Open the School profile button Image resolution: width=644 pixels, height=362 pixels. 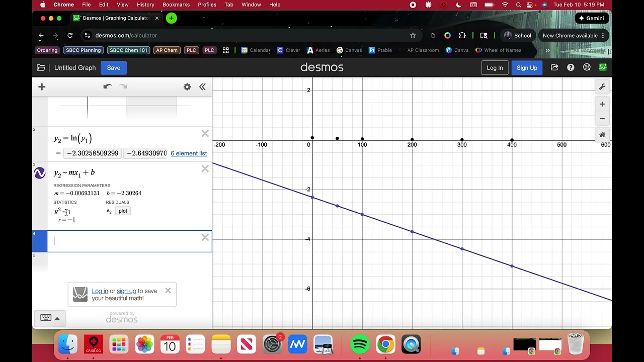(x=518, y=36)
